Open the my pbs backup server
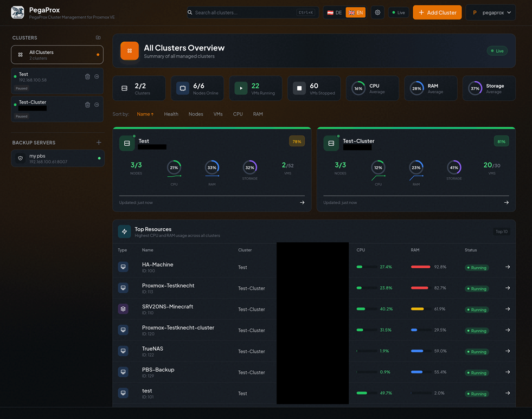 (57, 158)
